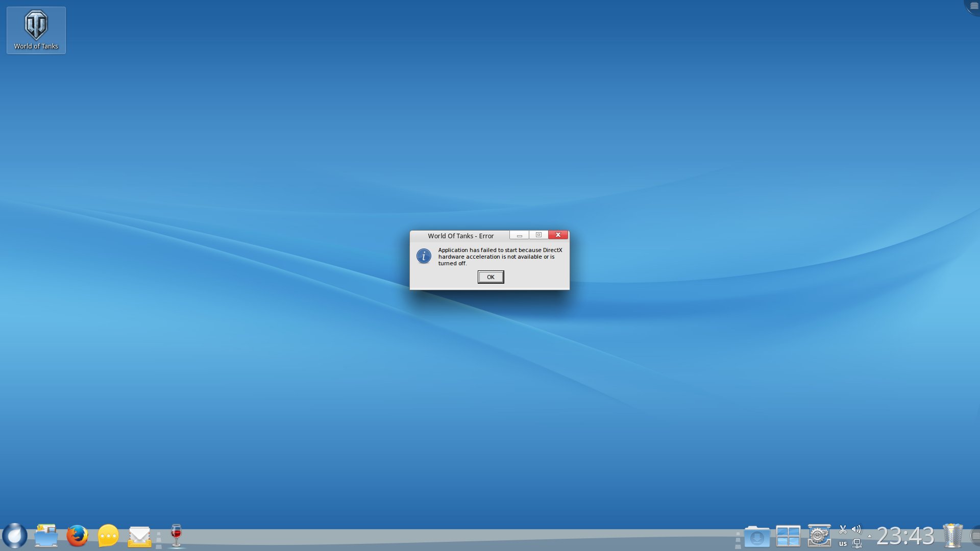Open the desktop toolbox in the top corner
The image size is (980, 551).
973,6
